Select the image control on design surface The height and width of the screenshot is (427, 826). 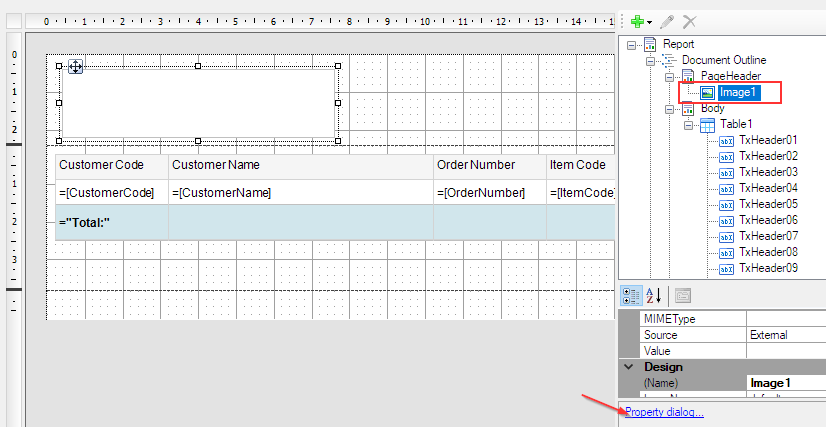click(x=198, y=103)
